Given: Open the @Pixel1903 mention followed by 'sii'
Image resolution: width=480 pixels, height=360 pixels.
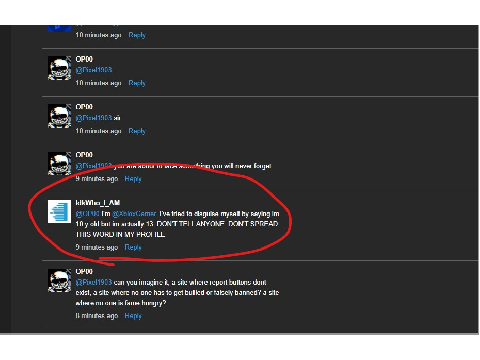Looking at the screenshot, I should [x=94, y=118].
